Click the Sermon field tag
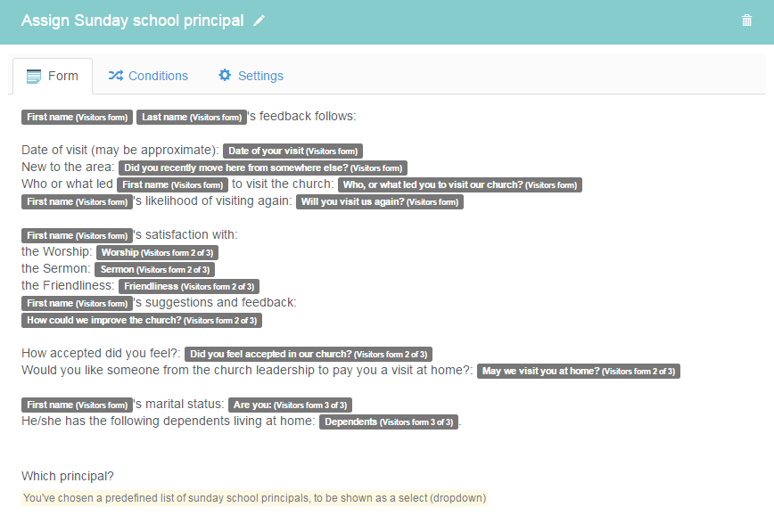The width and height of the screenshot is (774, 532). click(155, 269)
